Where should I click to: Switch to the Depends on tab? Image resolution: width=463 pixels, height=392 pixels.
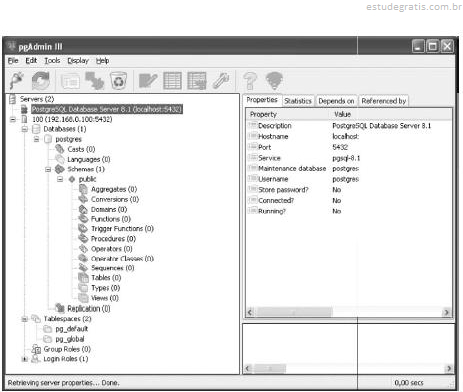[x=336, y=101]
